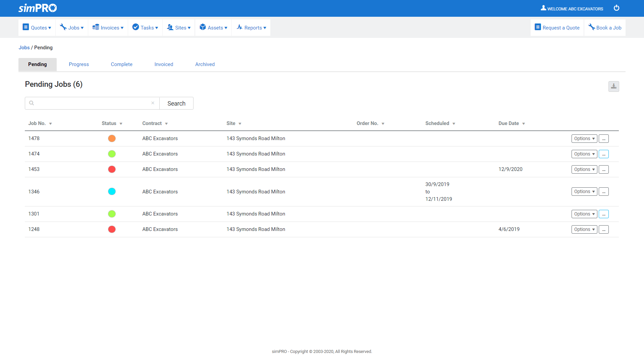
Task: Click scheduled date 30/9/2019 to 12/11/2019
Action: click(x=439, y=192)
